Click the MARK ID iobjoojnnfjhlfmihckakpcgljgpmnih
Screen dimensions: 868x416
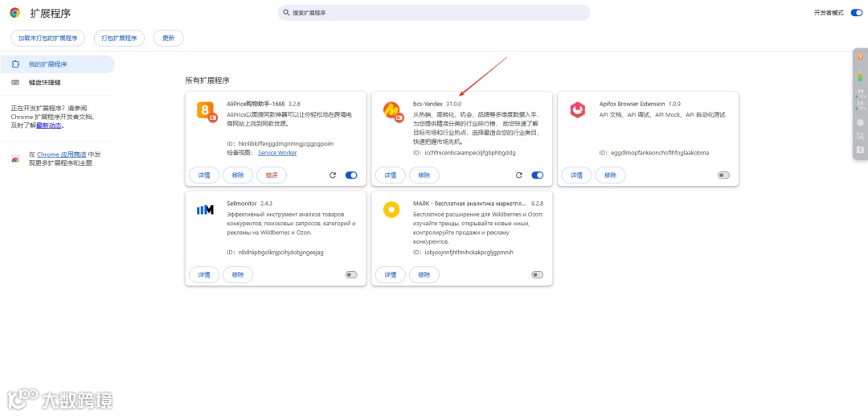pos(469,252)
